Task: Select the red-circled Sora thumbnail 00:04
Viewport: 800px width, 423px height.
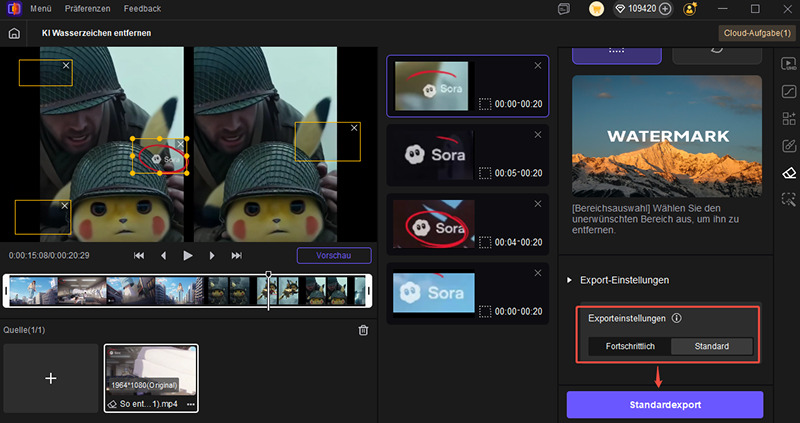Action: click(433, 225)
